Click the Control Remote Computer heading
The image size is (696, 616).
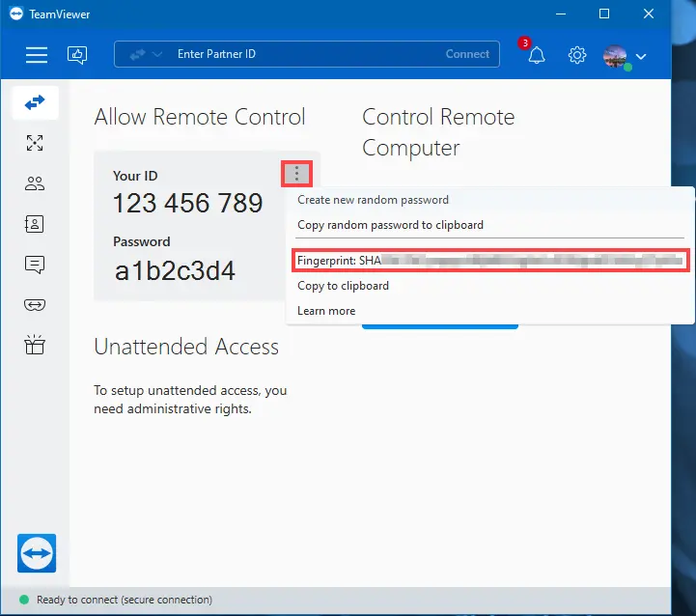(438, 132)
